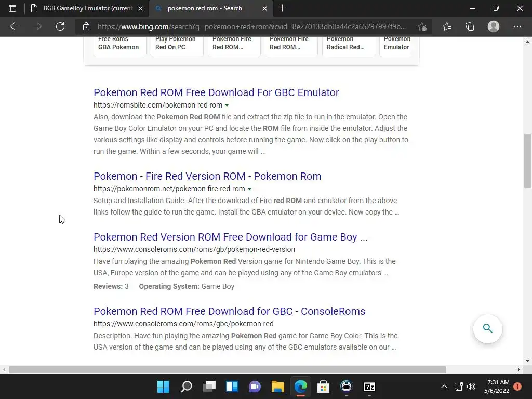Click the vertical scrollbar thumb

(x=527, y=161)
